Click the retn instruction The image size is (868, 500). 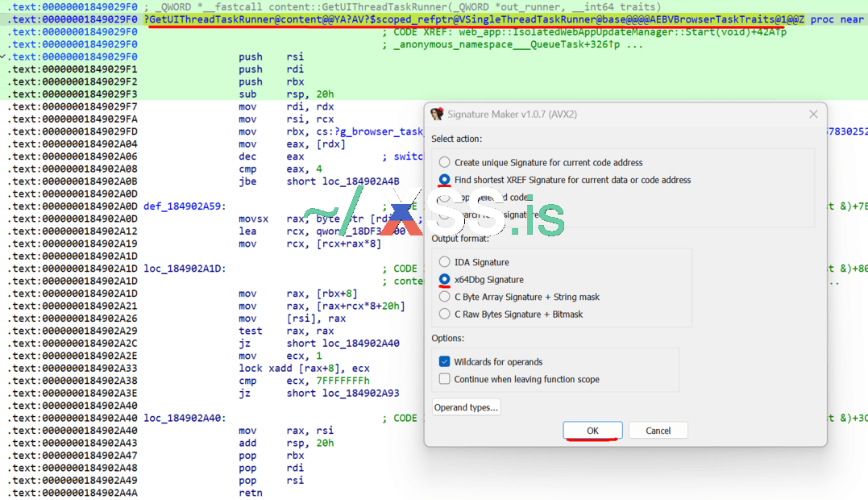coord(250,493)
